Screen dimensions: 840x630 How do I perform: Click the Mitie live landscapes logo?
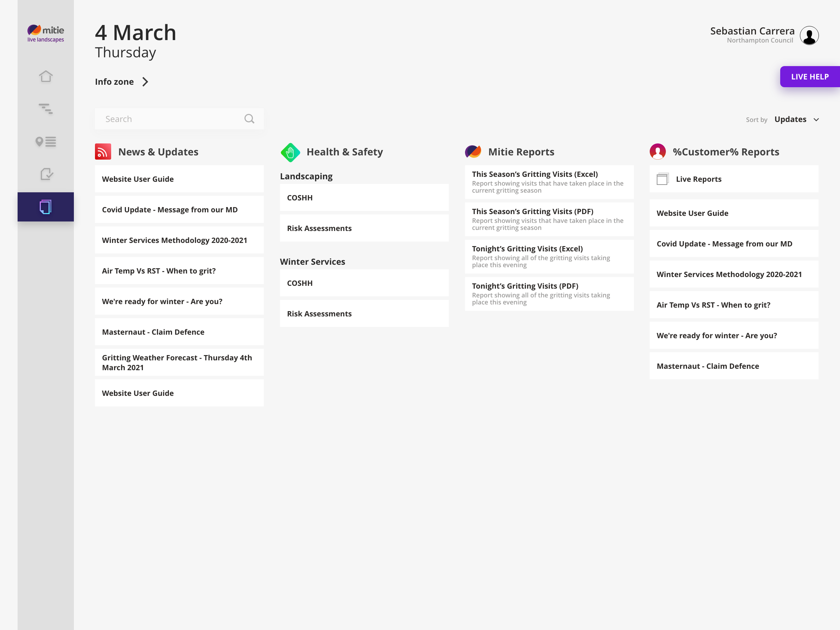click(x=46, y=33)
